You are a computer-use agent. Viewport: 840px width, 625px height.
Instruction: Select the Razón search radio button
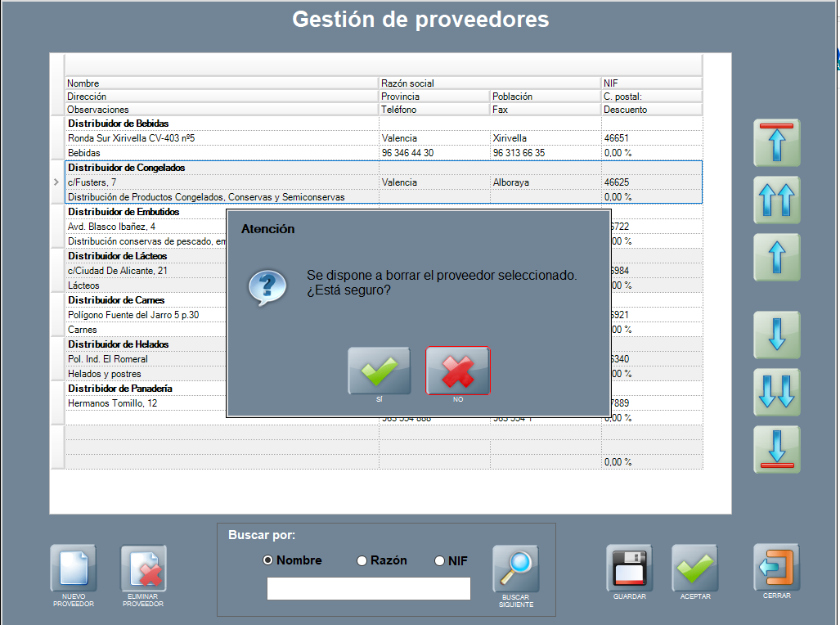tap(362, 560)
